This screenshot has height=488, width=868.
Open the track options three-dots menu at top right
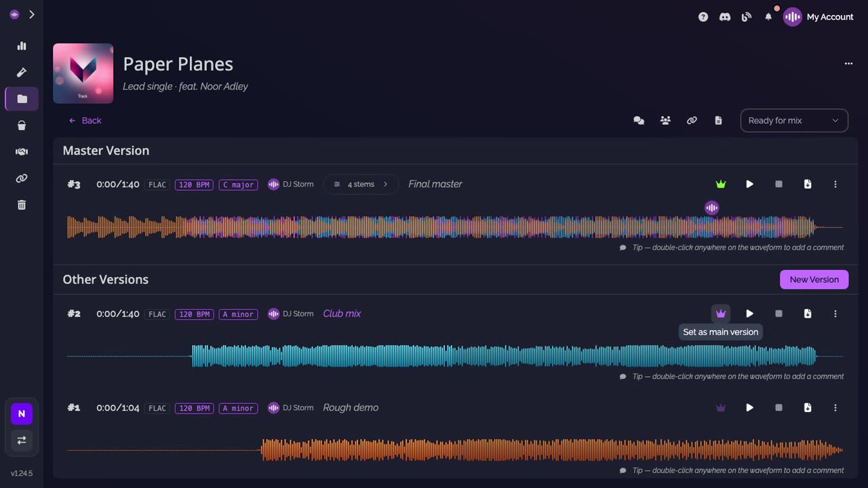click(848, 64)
